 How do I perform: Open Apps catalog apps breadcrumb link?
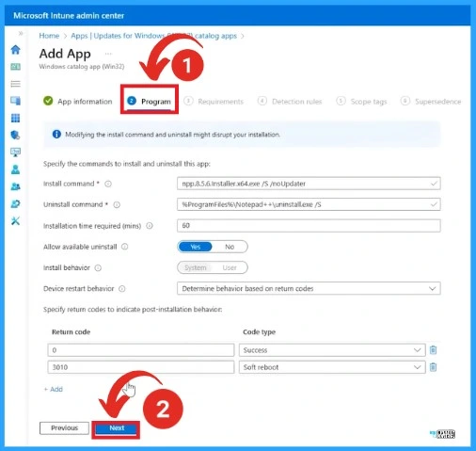click(154, 36)
